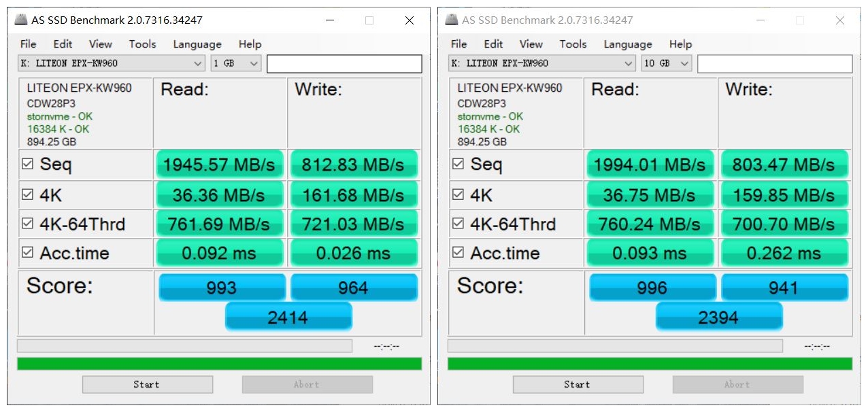
Task: Click the gray test progress bar in left window
Action: (x=184, y=346)
